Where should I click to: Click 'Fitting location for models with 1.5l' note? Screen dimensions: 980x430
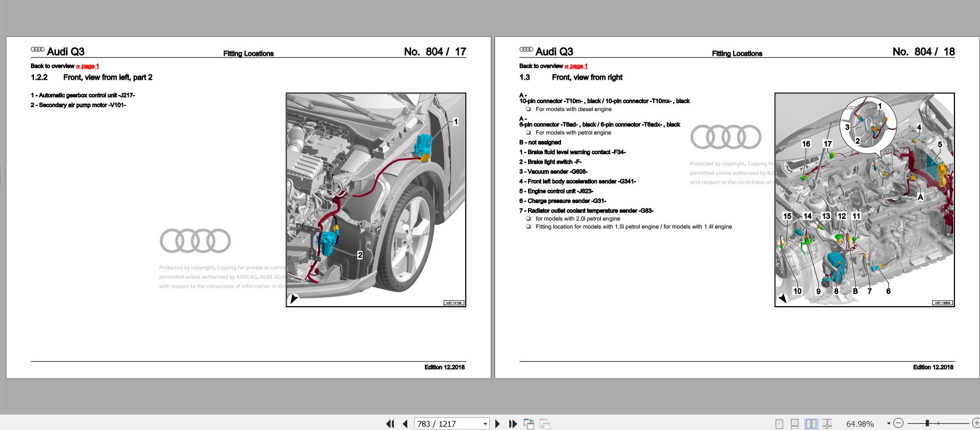click(634, 226)
